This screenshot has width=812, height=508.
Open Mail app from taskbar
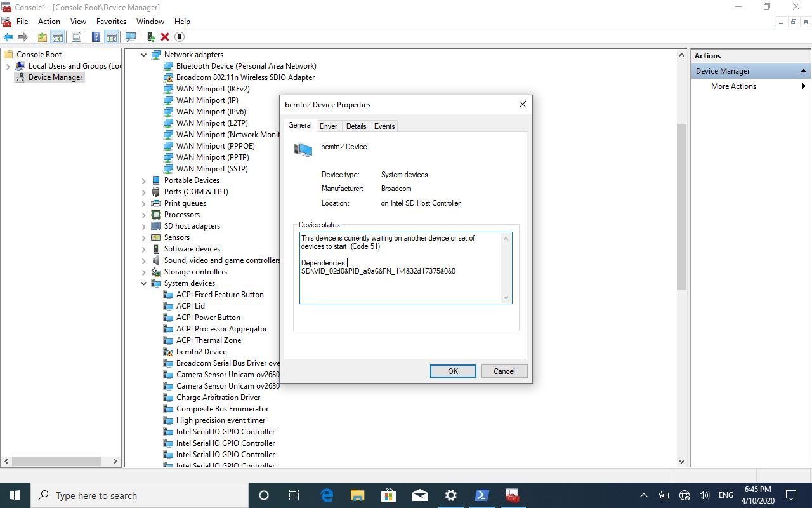419,495
